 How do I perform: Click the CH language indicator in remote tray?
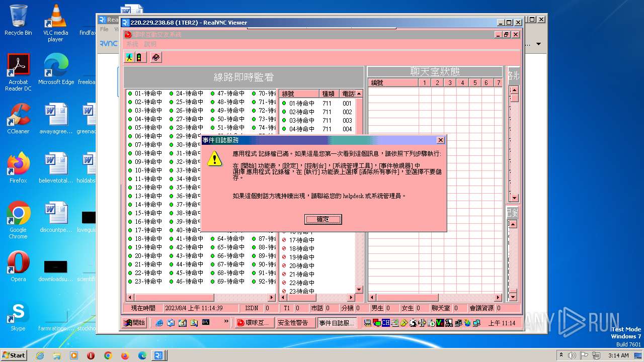(385, 323)
